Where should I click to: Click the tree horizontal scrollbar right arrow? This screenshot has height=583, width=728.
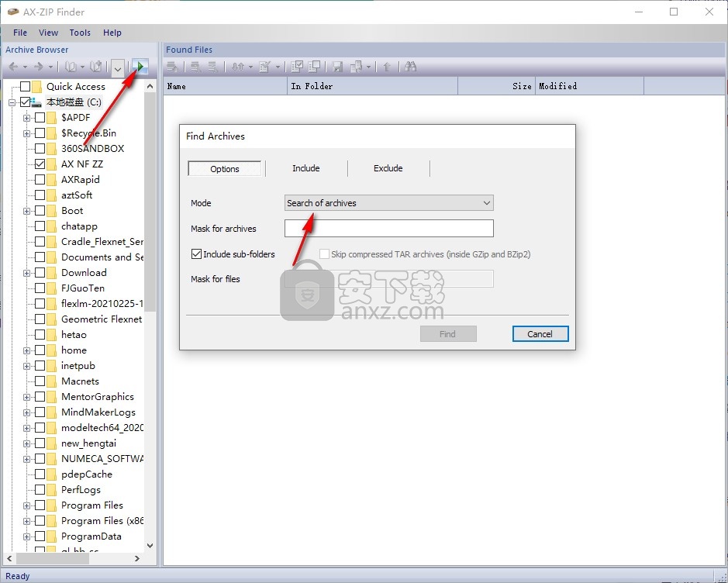click(x=137, y=558)
